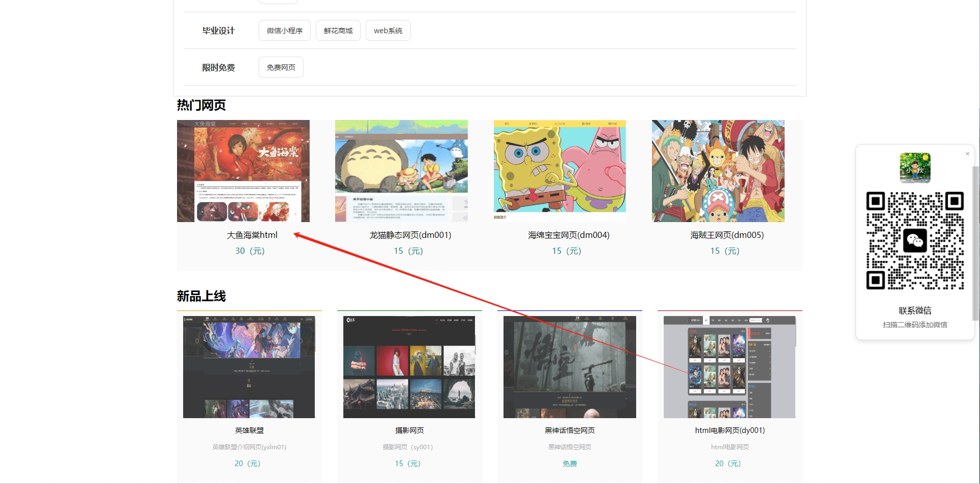Click the 新品上线 section heading
This screenshot has height=484, width=980.
point(202,296)
